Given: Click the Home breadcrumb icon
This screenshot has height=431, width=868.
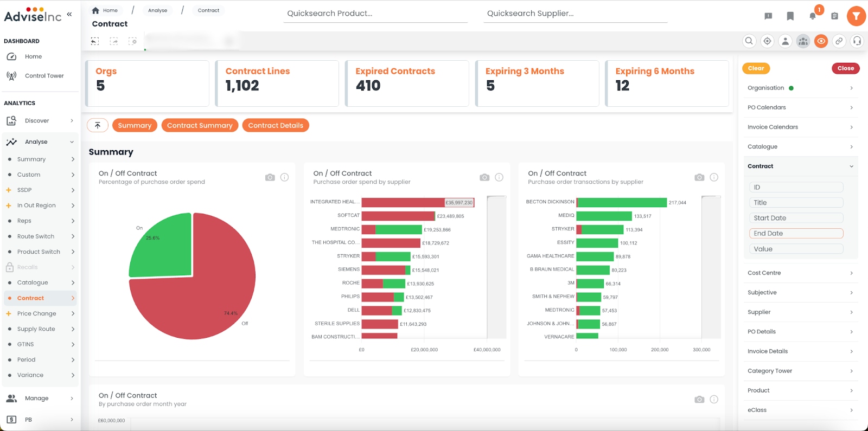Looking at the screenshot, I should (x=95, y=10).
